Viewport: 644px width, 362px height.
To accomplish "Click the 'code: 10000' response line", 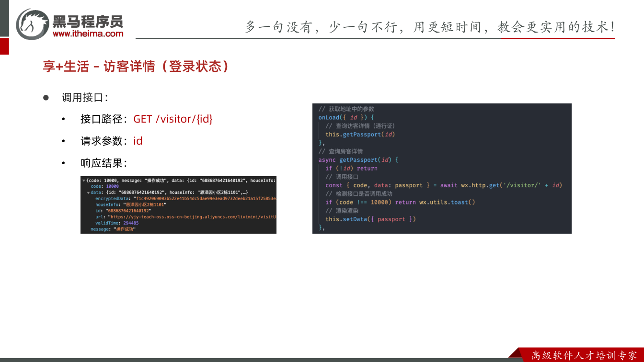I will [105, 186].
